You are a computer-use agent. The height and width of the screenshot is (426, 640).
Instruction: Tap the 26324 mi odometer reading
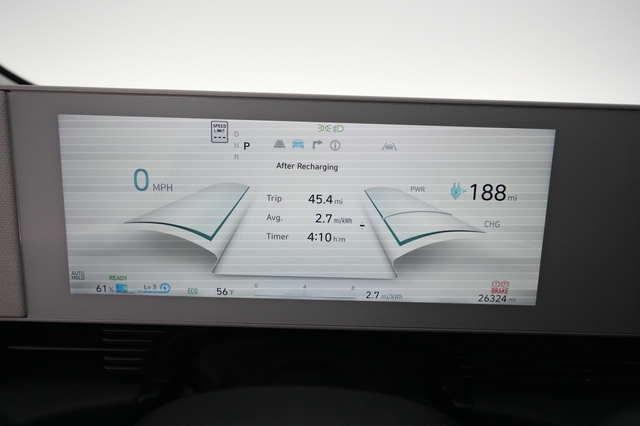[x=497, y=298]
